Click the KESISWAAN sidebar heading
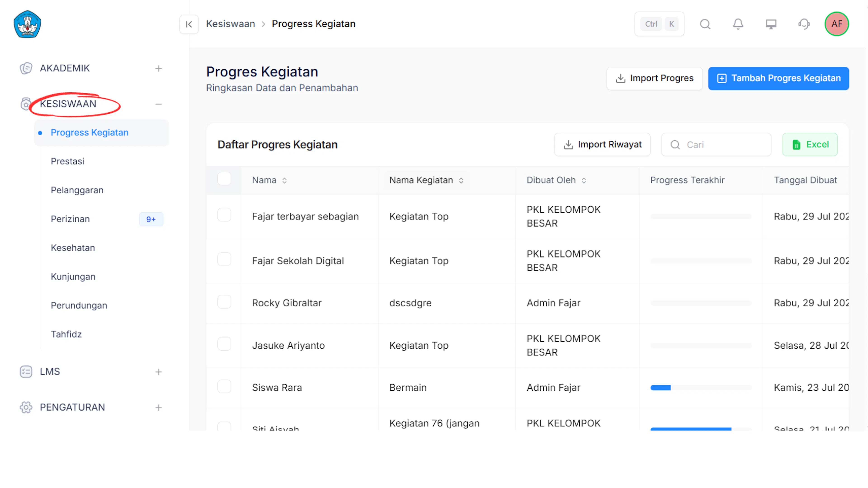 [68, 104]
